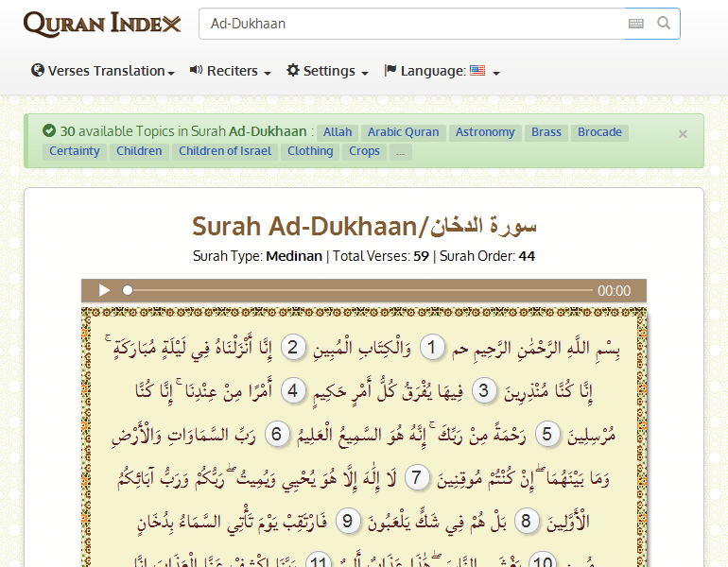Viewport: 728px width, 567px height.
Task: Click the search magnifier icon
Action: click(664, 24)
